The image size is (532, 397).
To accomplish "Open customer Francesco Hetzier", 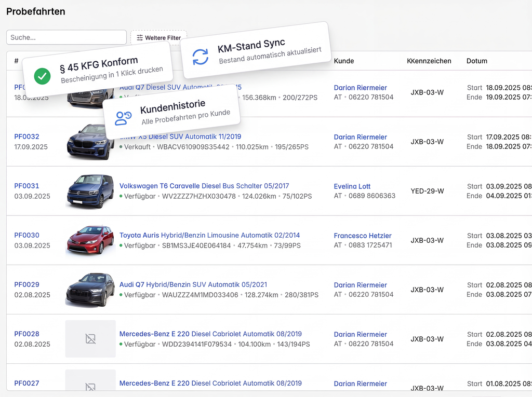I will pyautogui.click(x=363, y=236).
